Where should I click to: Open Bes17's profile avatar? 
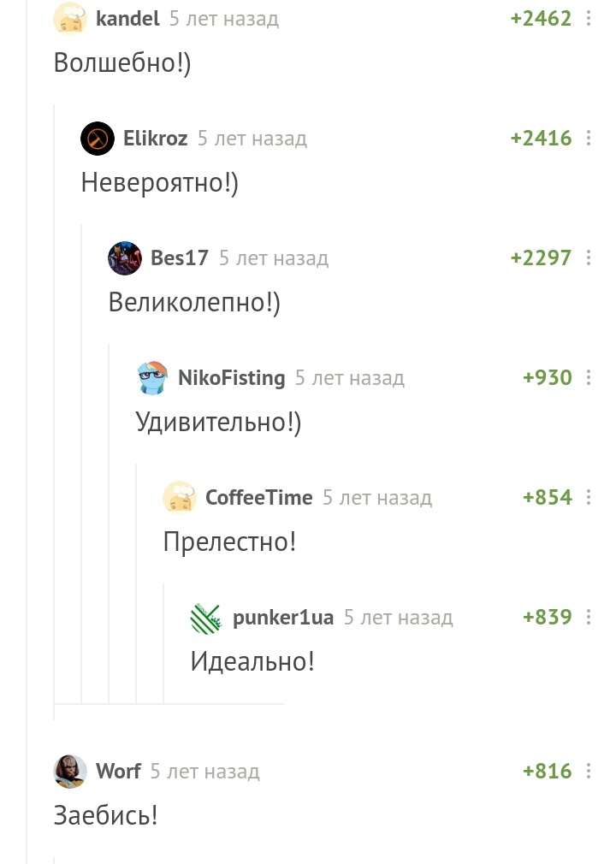[125, 257]
